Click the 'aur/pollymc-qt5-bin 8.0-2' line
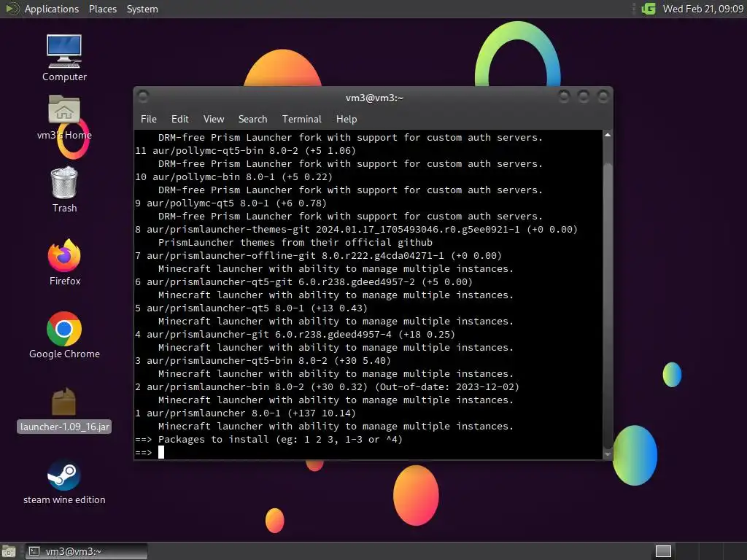The width and height of the screenshot is (747, 560). point(245,150)
